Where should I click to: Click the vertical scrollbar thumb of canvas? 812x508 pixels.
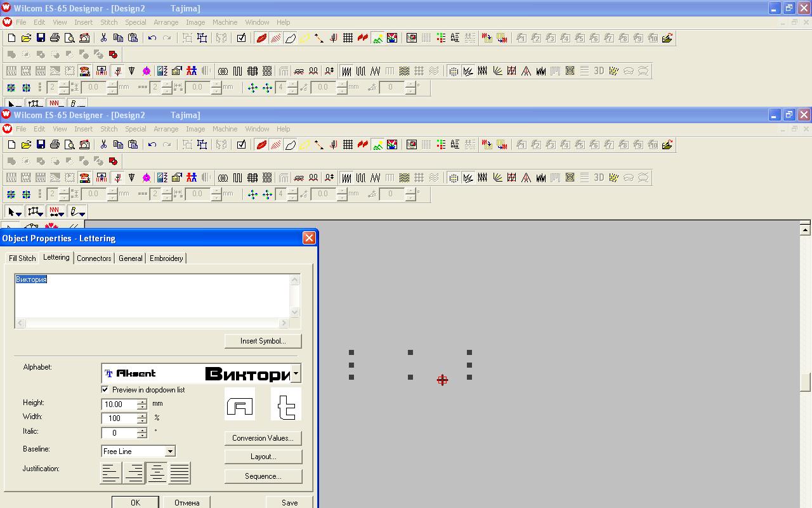[805, 382]
